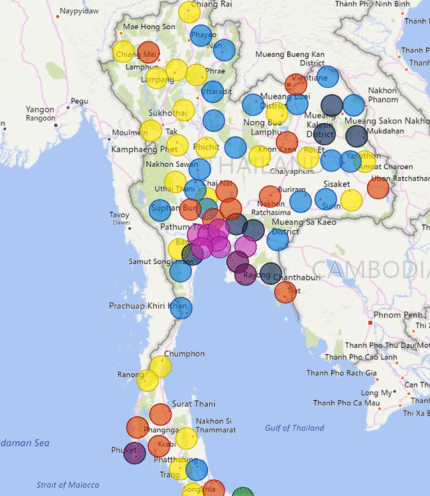430x496 pixels.
Task: Select the yellow bubble beside Ranong label
Action: (x=147, y=380)
